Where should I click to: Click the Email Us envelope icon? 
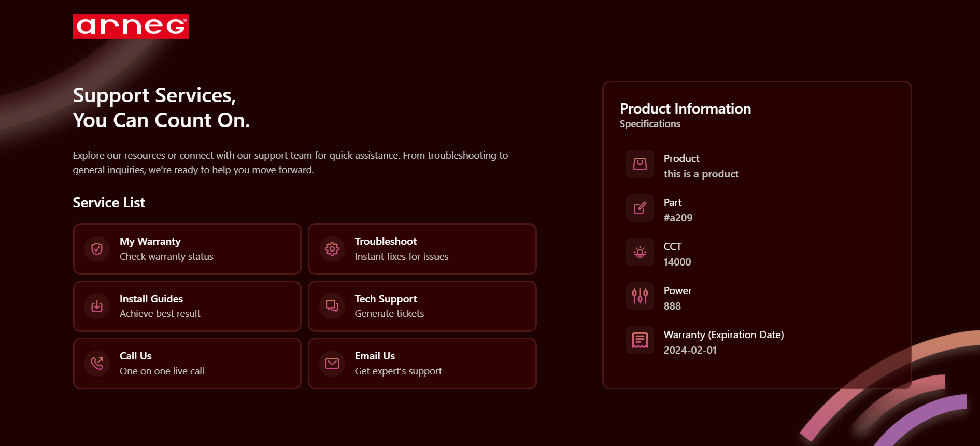(x=332, y=363)
